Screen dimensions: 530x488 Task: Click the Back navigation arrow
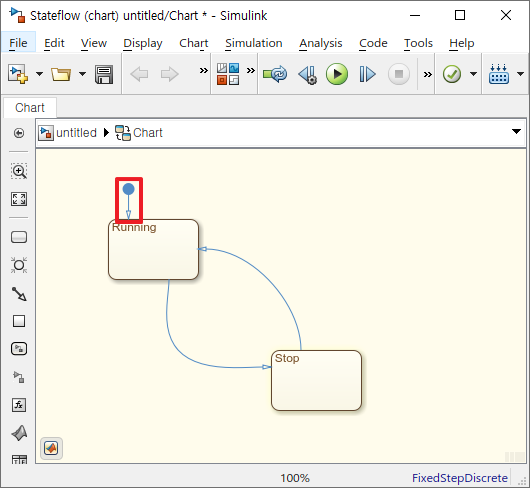tap(139, 74)
